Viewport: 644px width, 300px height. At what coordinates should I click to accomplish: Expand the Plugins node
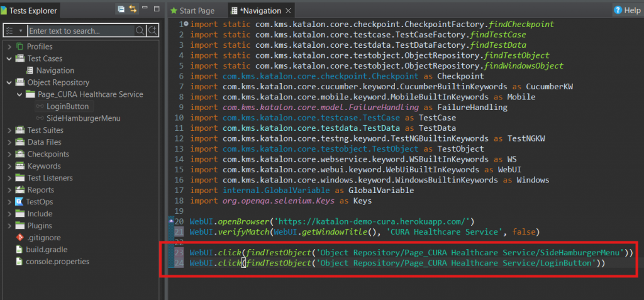pyautogui.click(x=9, y=226)
